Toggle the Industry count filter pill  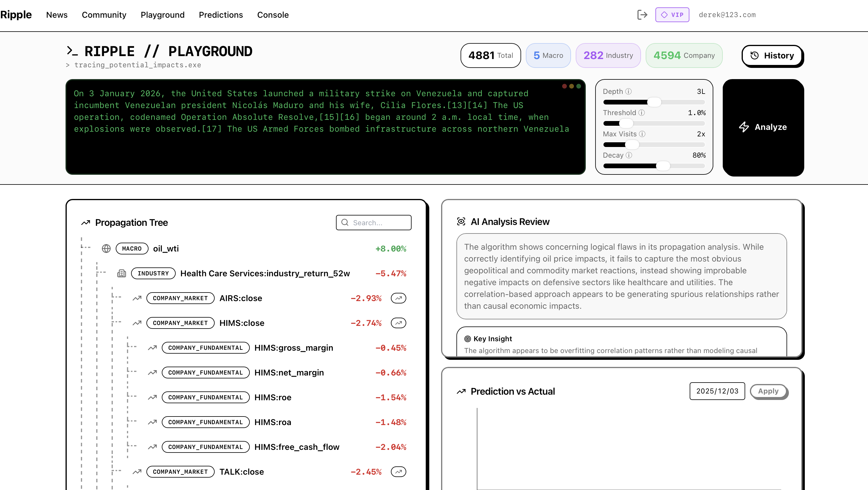click(x=608, y=55)
